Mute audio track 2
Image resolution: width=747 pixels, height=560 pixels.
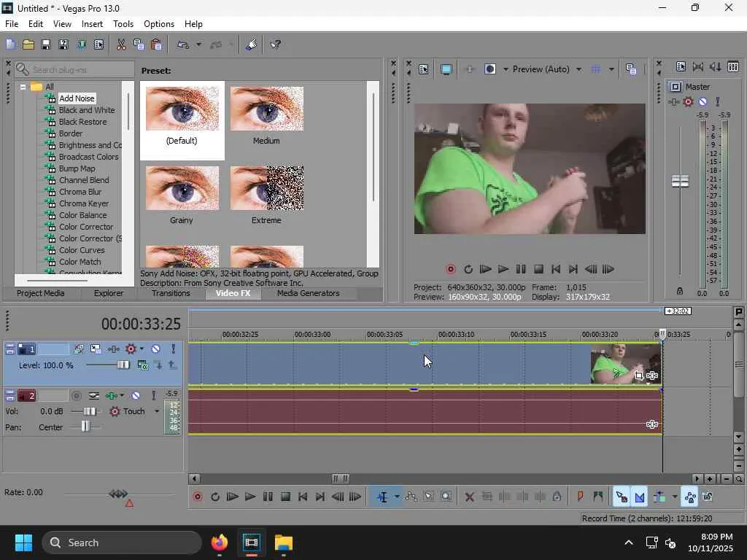tap(136, 395)
